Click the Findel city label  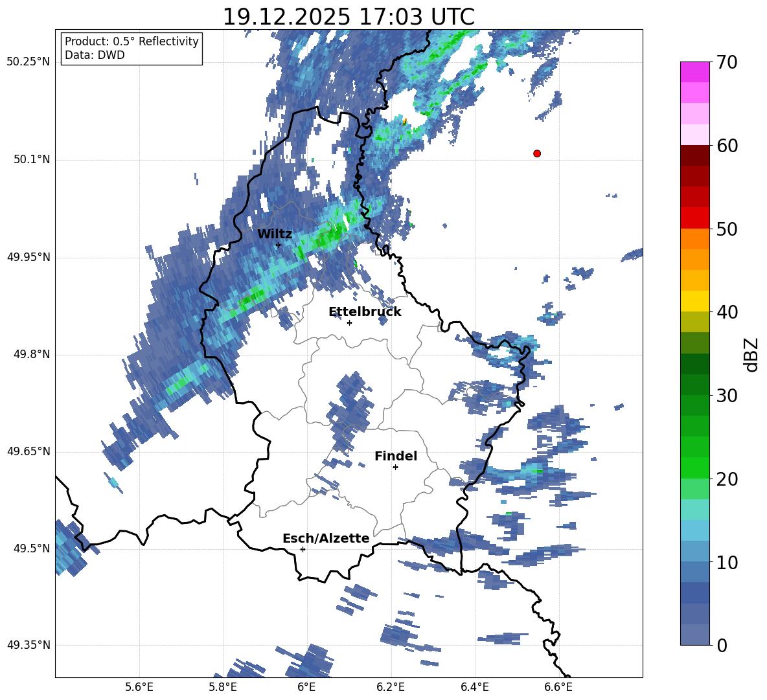pos(396,456)
